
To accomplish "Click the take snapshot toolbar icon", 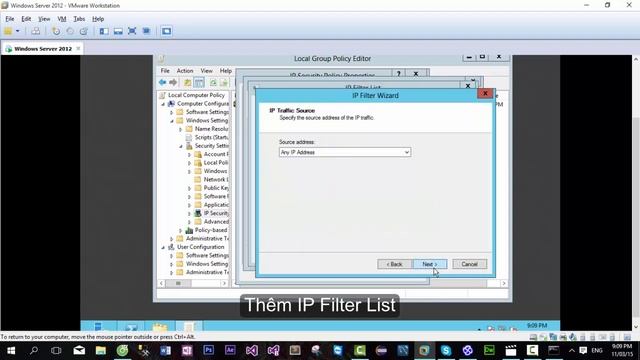I will pos(56,31).
